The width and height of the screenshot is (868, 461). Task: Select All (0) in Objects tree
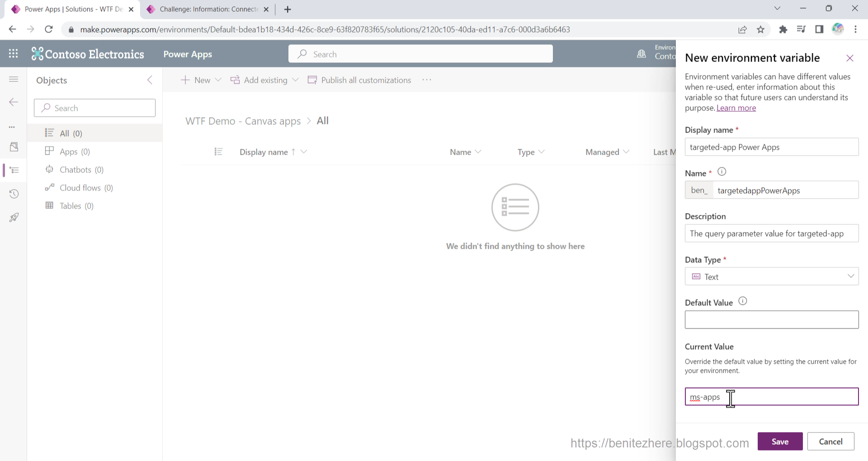pos(94,133)
